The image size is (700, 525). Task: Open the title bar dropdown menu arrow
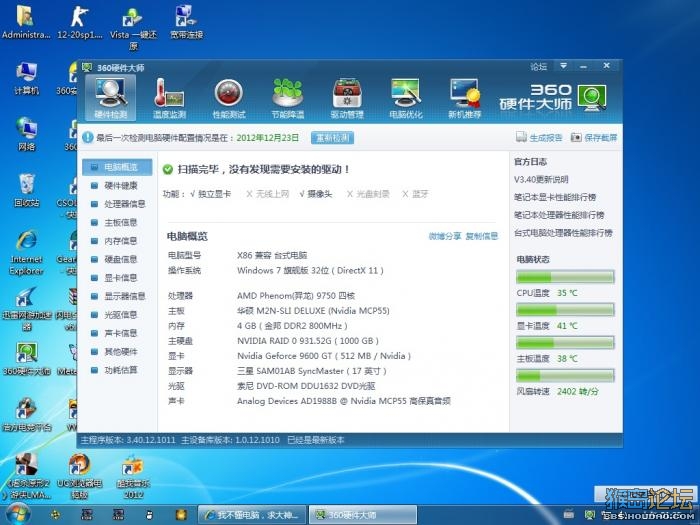click(x=563, y=66)
